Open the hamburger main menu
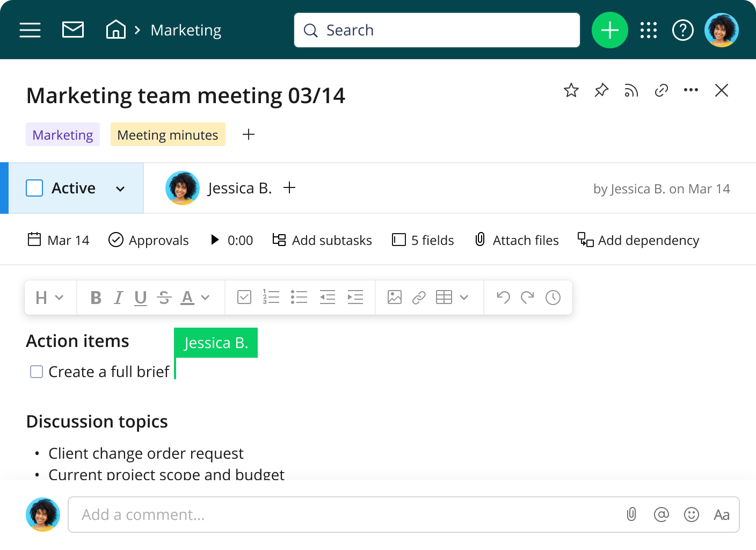Image resolution: width=756 pixels, height=550 pixels. pyautogui.click(x=30, y=30)
